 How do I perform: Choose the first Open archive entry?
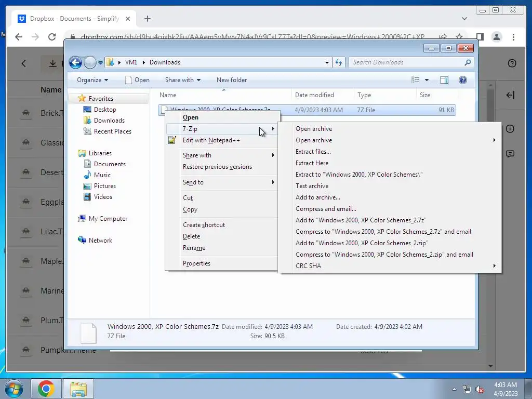(x=390, y=129)
